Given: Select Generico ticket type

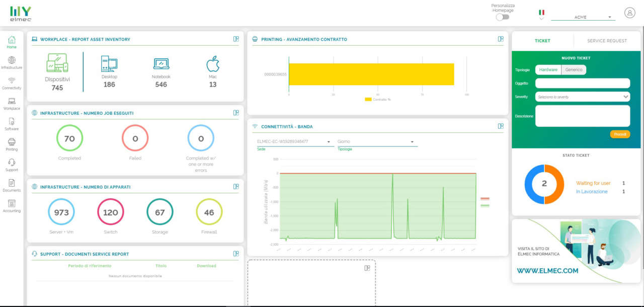Looking at the screenshot, I should [574, 70].
